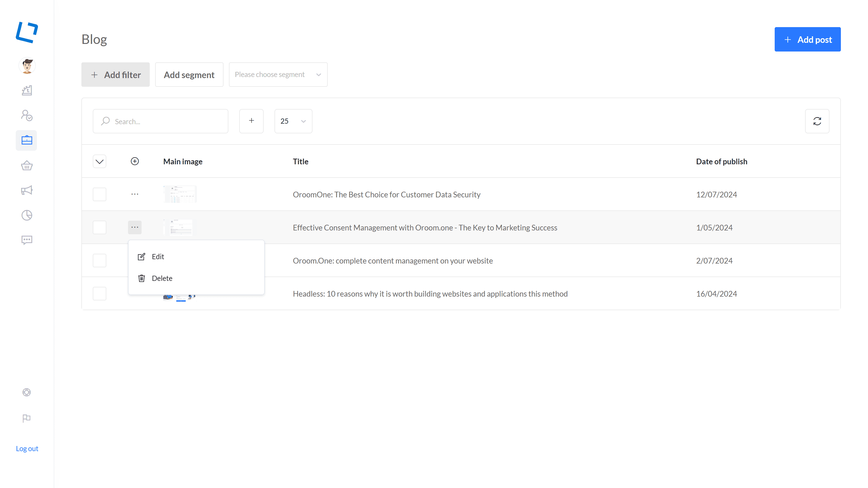The width and height of the screenshot is (868, 488).
Task: Expand the select-all chevron in table header
Action: tap(99, 162)
